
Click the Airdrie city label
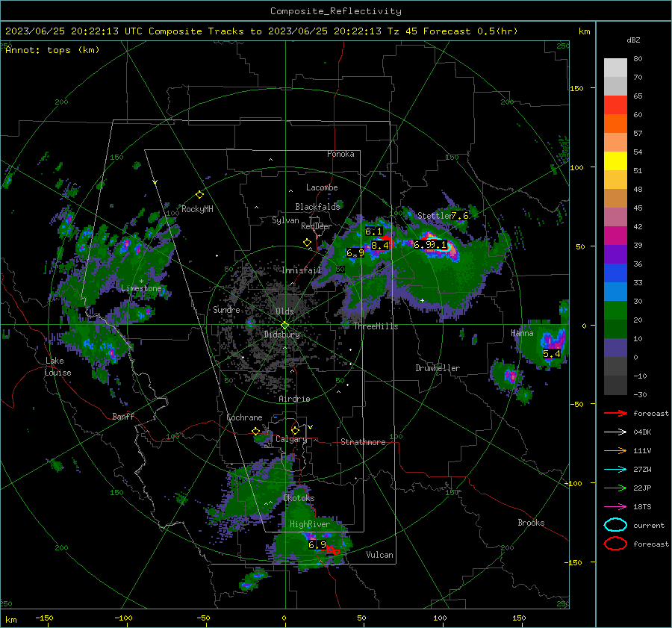(294, 399)
